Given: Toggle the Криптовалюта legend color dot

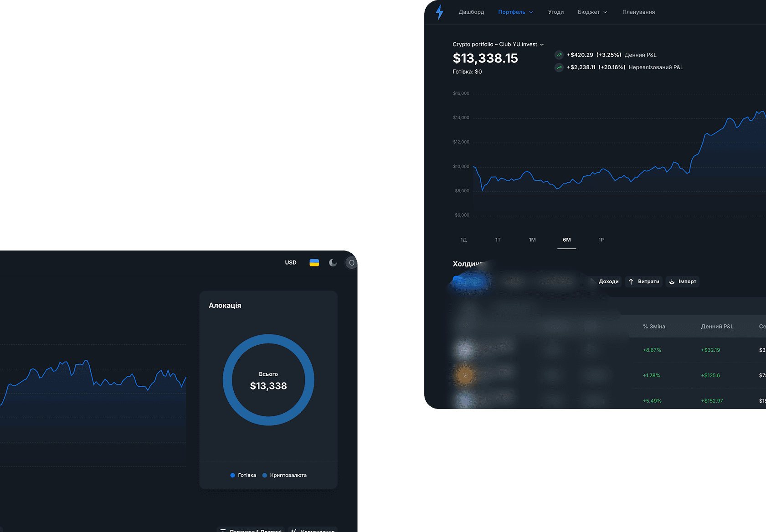Looking at the screenshot, I should coord(265,476).
